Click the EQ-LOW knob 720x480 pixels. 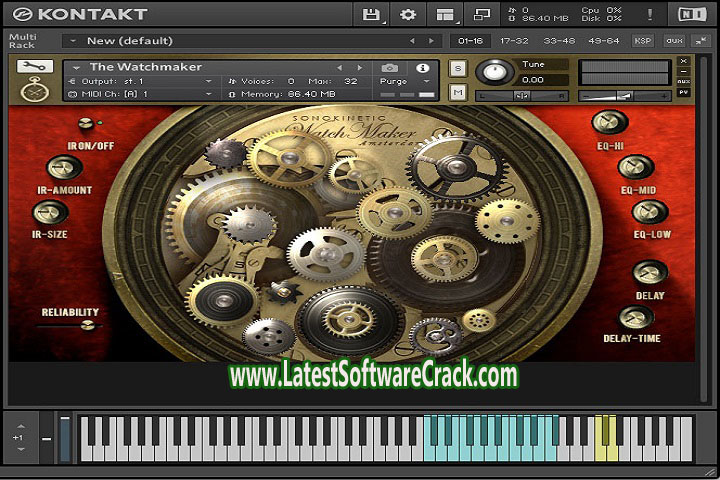tap(650, 212)
